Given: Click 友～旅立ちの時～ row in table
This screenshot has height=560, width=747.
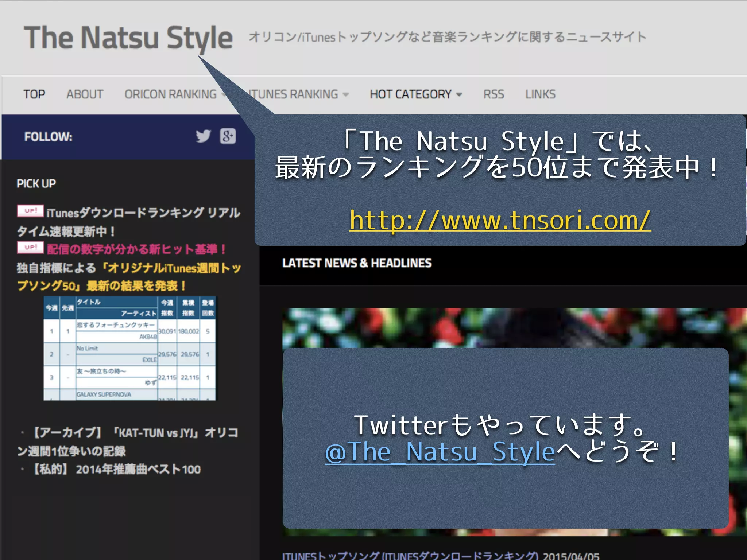Looking at the screenshot, I should tap(129, 377).
